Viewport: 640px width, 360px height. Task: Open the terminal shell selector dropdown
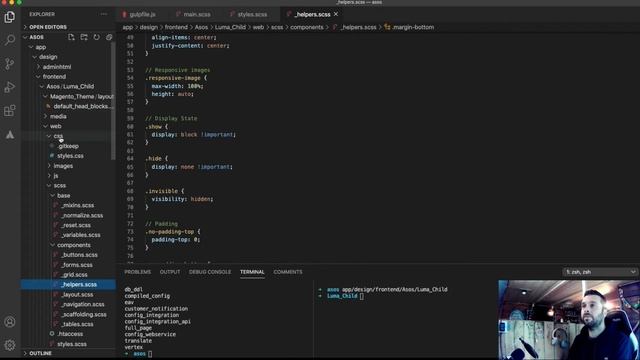pos(600,272)
